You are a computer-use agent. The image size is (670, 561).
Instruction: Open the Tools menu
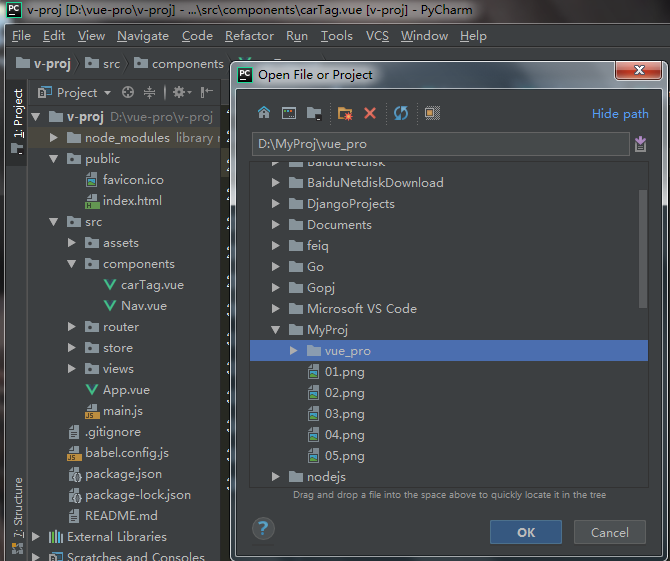pos(337,36)
